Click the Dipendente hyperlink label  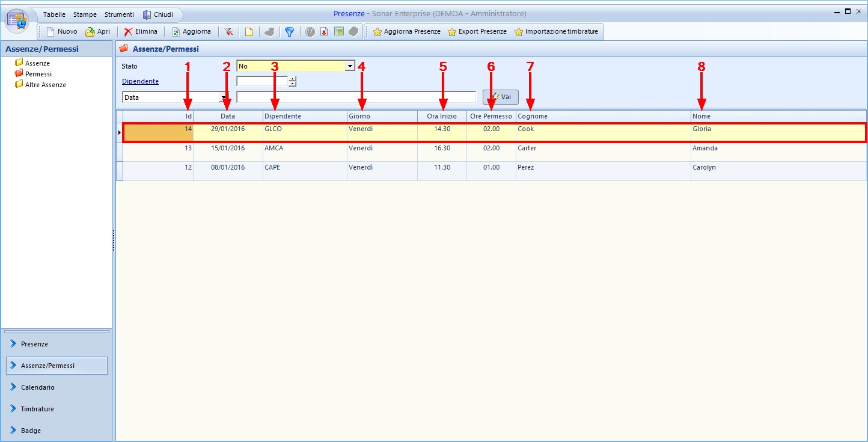pos(140,81)
